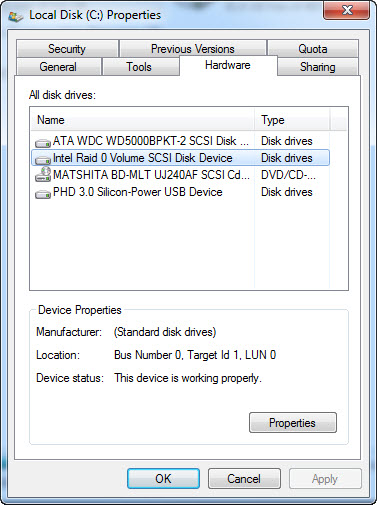The width and height of the screenshot is (377, 505).
Task: Click Disk drives type of Intel Raid row
Action: pos(287,158)
